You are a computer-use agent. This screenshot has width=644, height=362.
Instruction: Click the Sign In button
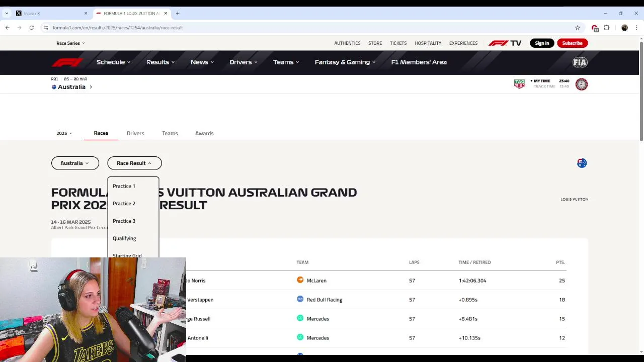(x=542, y=43)
